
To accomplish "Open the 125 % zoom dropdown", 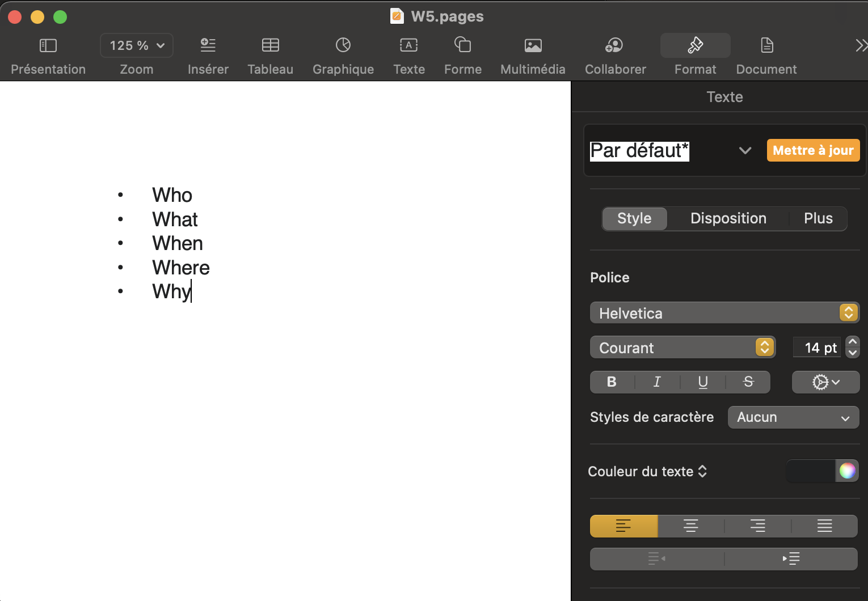I will 137,45.
